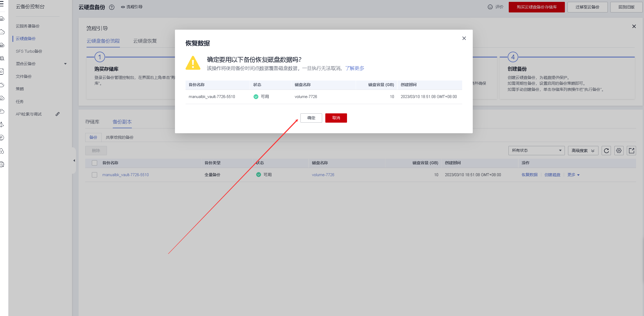Click red 取消 cancel button

(x=336, y=118)
